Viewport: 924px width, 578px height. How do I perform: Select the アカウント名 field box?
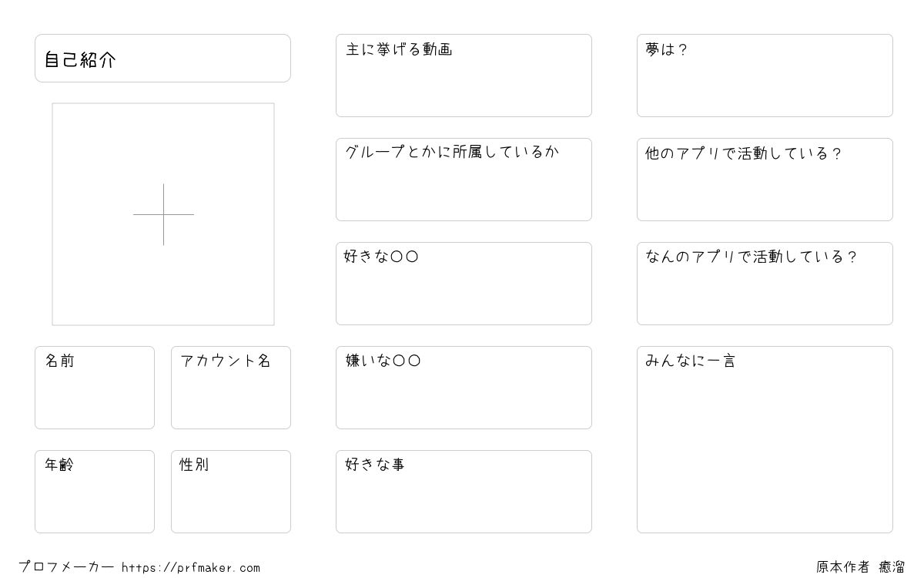point(231,388)
